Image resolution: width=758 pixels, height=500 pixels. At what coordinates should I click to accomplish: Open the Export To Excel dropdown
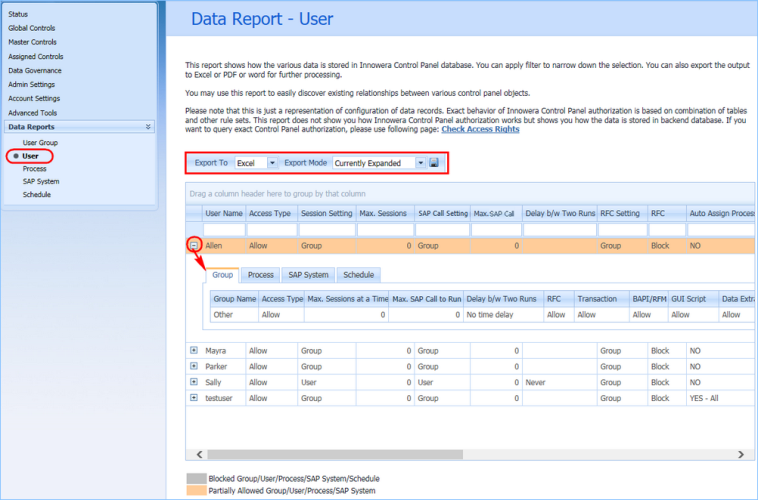click(x=272, y=163)
